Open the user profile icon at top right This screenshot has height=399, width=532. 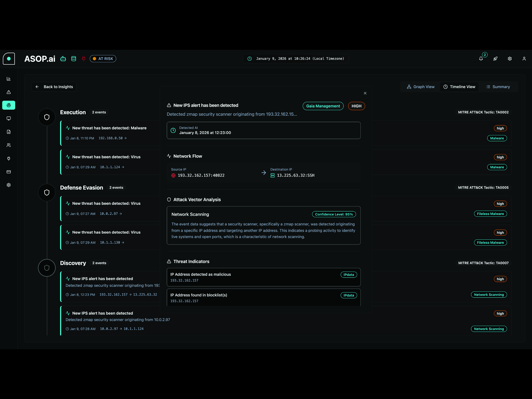coord(524,58)
